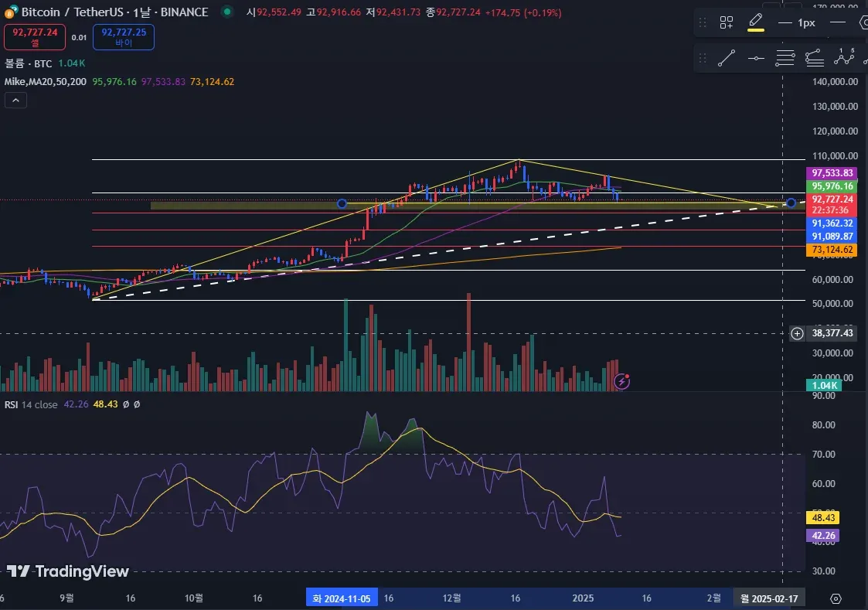The width and height of the screenshot is (868, 610).
Task: Collapse the indicator legend with the chevron
Action: 15,101
